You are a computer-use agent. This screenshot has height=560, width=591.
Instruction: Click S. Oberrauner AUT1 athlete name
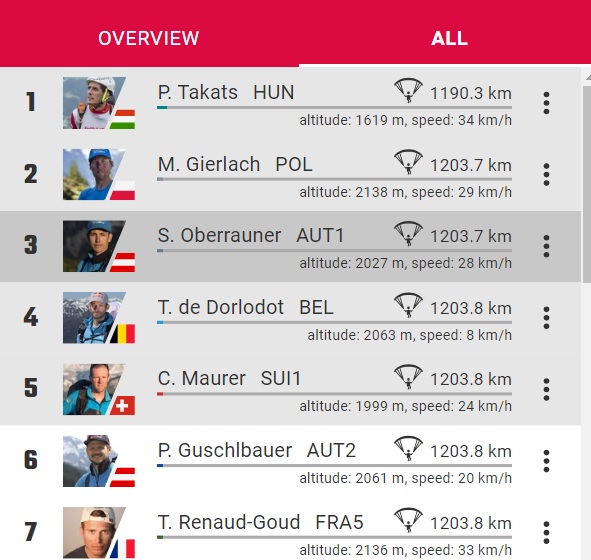click(251, 236)
